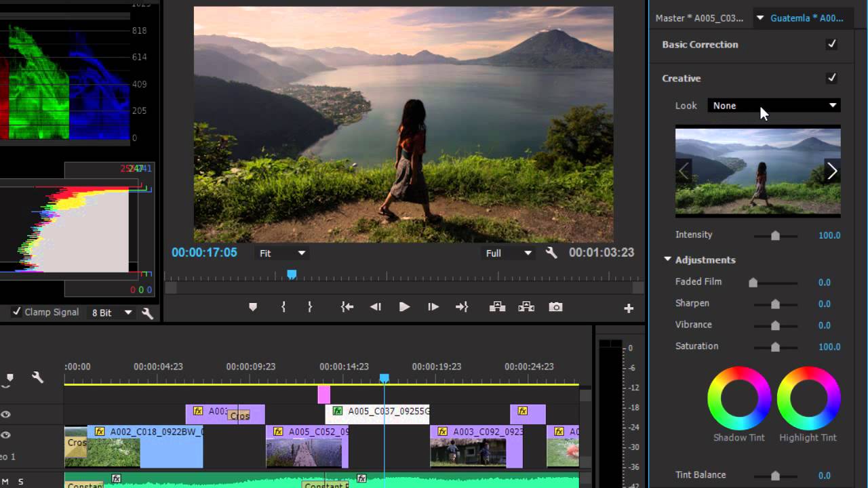
Task: Click the Shadow Tint color wheel
Action: click(x=738, y=399)
